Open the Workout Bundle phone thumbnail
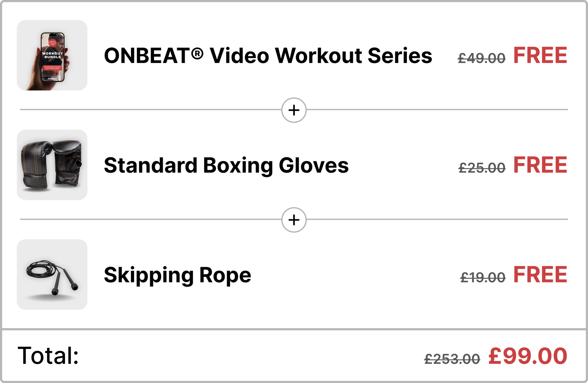588x383 pixels. pos(52,56)
